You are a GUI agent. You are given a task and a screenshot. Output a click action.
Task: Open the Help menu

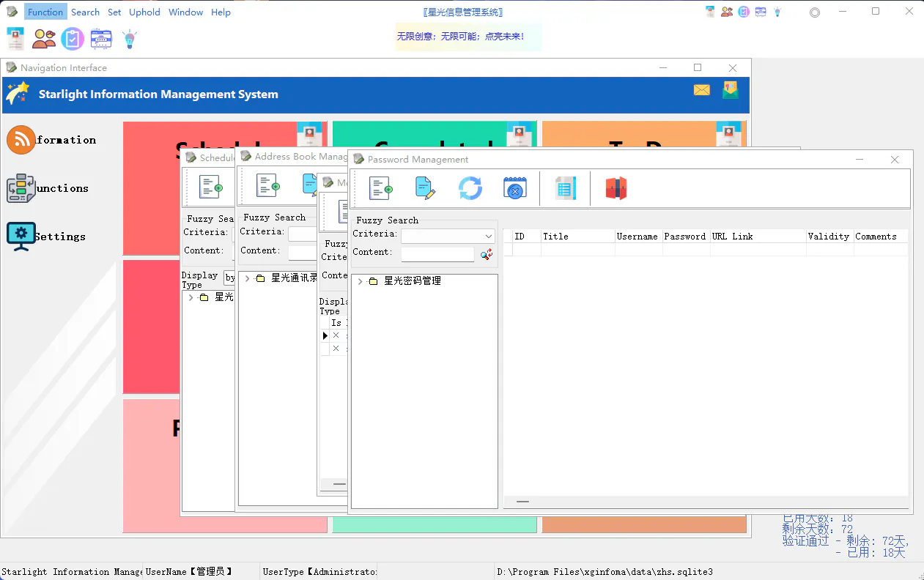[x=221, y=12]
